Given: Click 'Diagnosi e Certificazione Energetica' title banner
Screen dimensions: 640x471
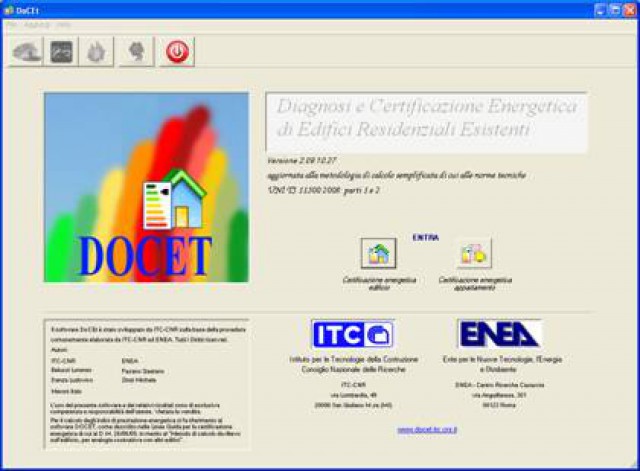Looking at the screenshot, I should [x=427, y=122].
